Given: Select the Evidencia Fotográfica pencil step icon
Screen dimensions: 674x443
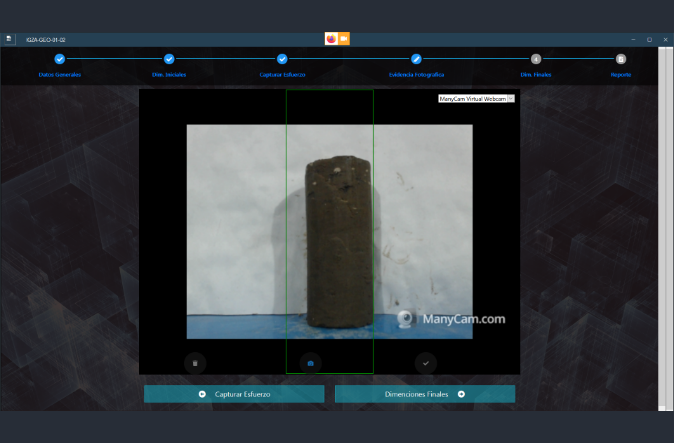Looking at the screenshot, I should [x=416, y=60].
